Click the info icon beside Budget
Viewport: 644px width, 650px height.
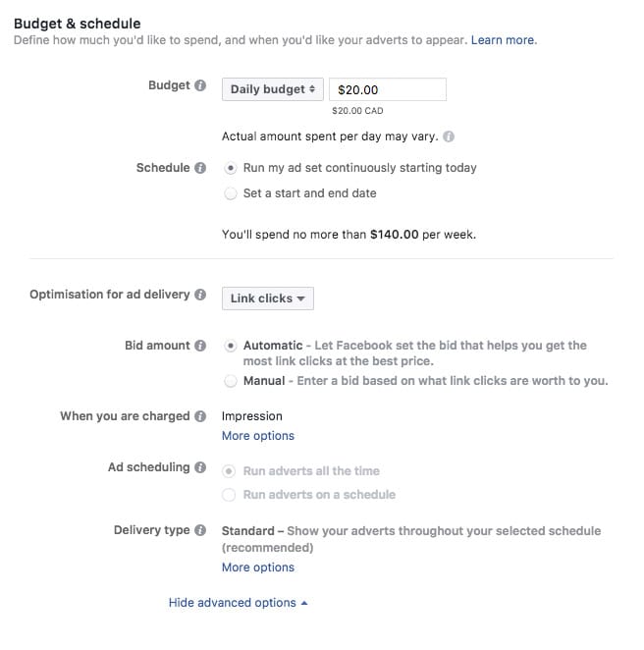pos(201,85)
